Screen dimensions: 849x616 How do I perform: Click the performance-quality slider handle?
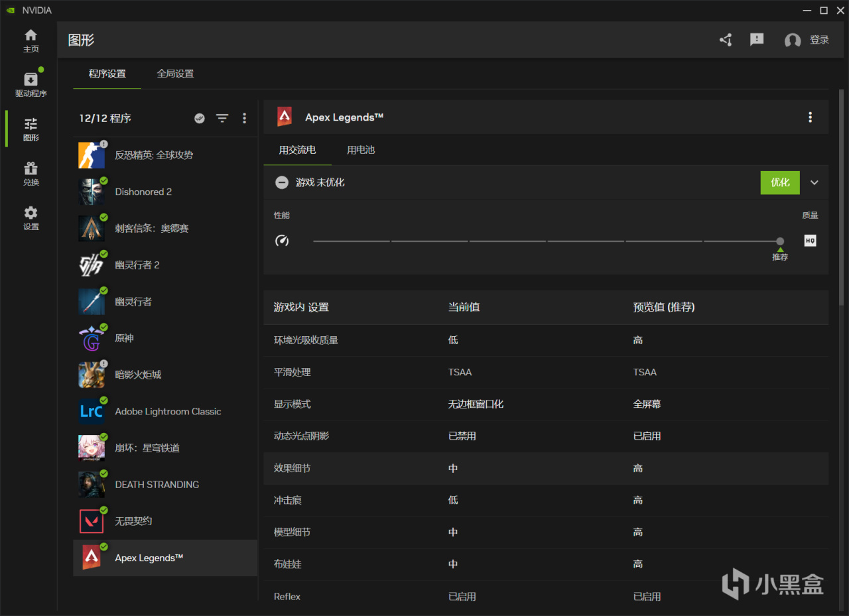(780, 241)
